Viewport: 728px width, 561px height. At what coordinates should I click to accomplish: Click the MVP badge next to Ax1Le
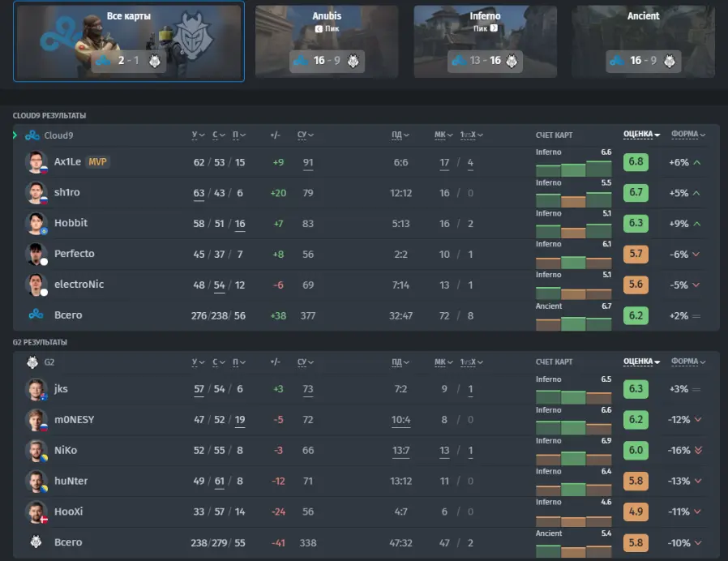tap(97, 162)
